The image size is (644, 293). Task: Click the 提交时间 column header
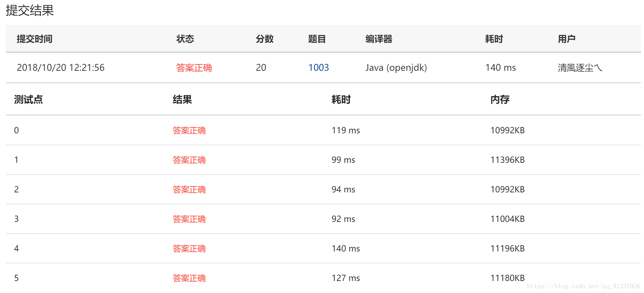click(35, 39)
